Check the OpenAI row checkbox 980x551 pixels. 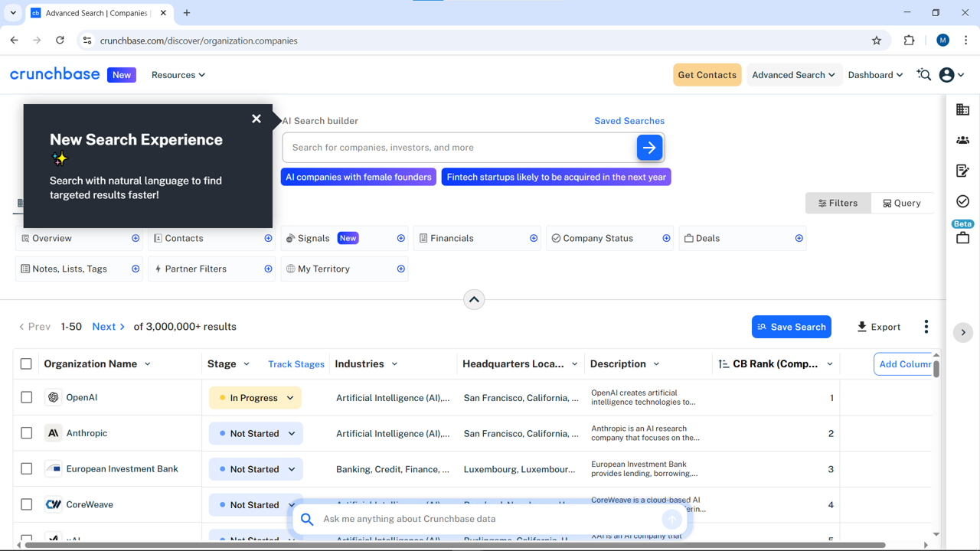pyautogui.click(x=27, y=397)
